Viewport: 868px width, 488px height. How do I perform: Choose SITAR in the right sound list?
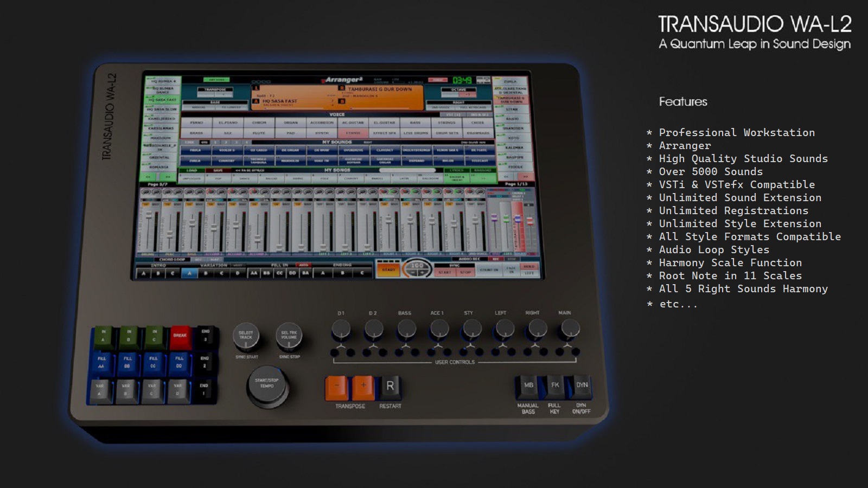tap(512, 109)
